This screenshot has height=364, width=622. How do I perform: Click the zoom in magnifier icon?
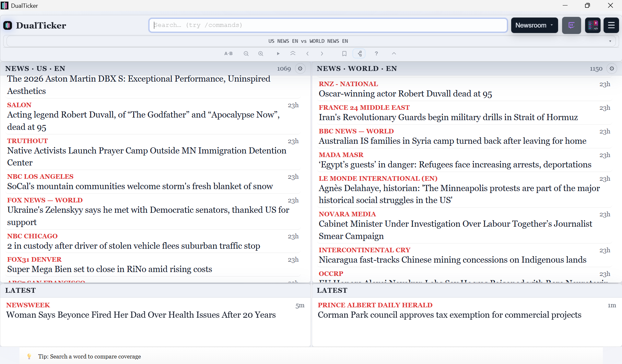261,53
